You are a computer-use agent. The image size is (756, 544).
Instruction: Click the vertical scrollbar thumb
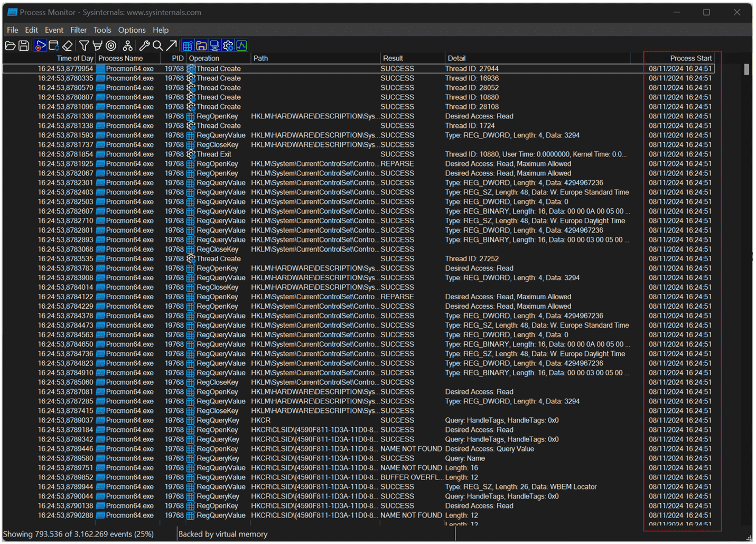coord(746,70)
